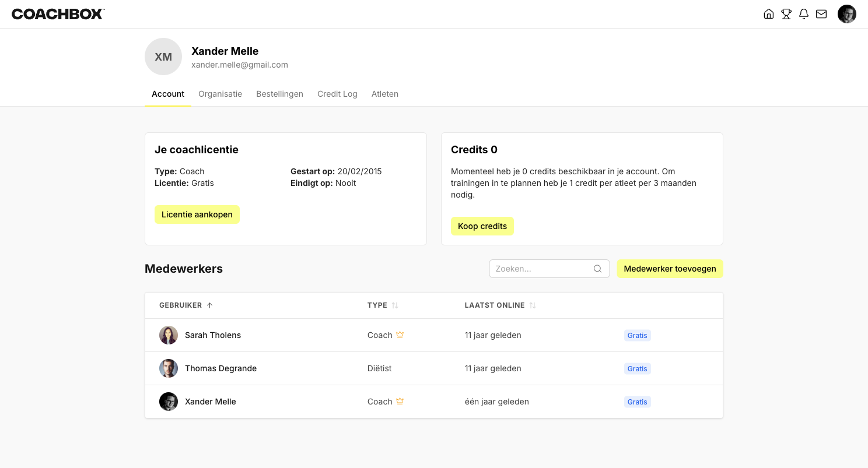
Task: Click the Gratis badge for Xander Melle
Action: point(637,402)
